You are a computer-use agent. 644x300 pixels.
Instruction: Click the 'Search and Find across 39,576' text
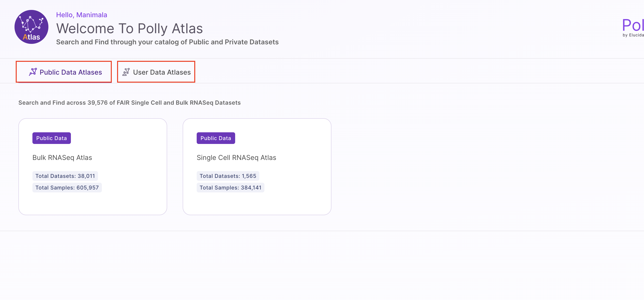129,103
